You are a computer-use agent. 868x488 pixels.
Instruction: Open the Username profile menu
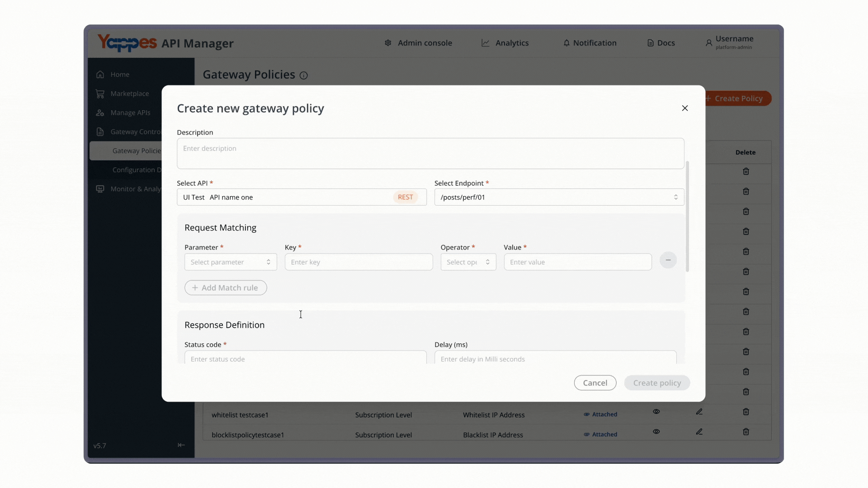point(729,42)
